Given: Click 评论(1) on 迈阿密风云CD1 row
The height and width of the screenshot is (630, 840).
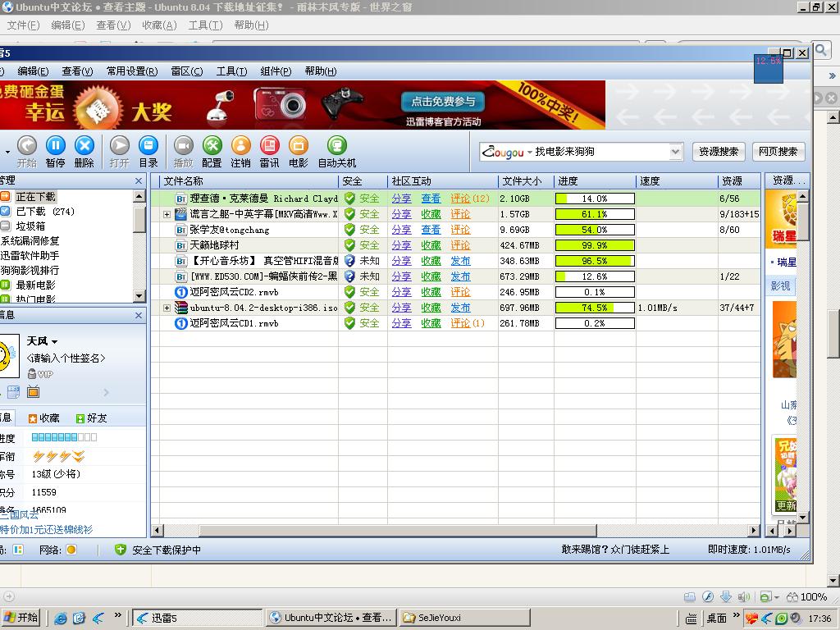Looking at the screenshot, I should click(467, 323).
